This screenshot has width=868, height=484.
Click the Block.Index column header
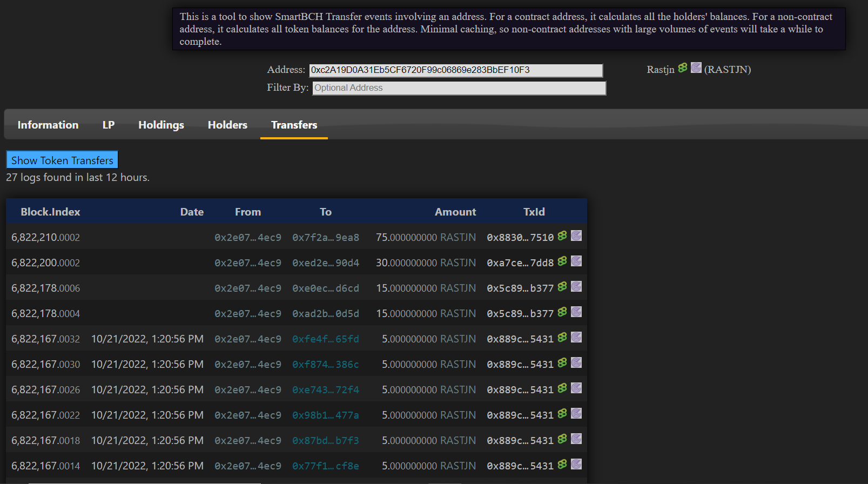pyautogui.click(x=50, y=212)
